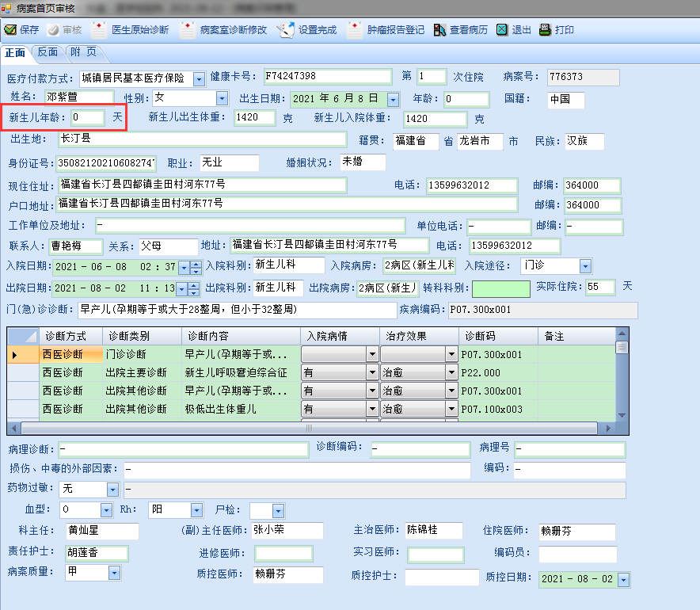Image resolution: width=700 pixels, height=610 pixels.
Task: Open the 血型 dropdown
Action: point(106,510)
